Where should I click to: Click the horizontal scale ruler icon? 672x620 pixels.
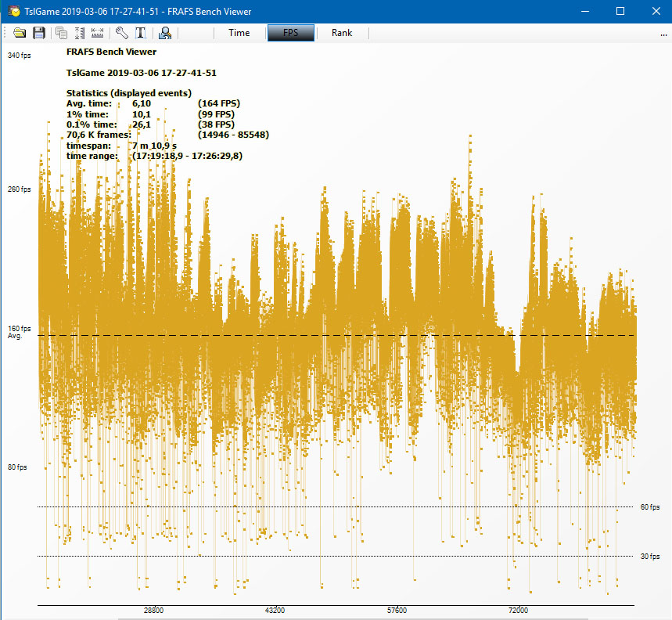click(x=97, y=33)
